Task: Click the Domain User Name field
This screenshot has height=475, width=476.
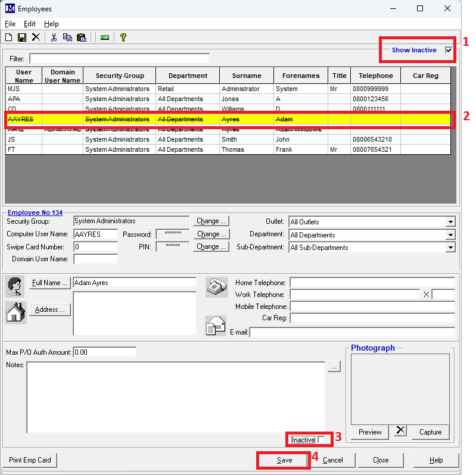Action: click(96, 259)
